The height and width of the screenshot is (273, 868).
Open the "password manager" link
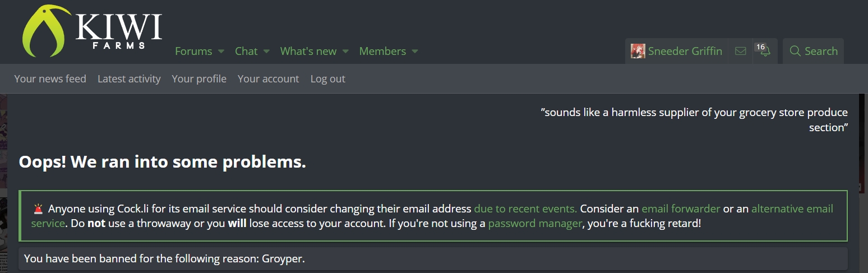coord(535,224)
